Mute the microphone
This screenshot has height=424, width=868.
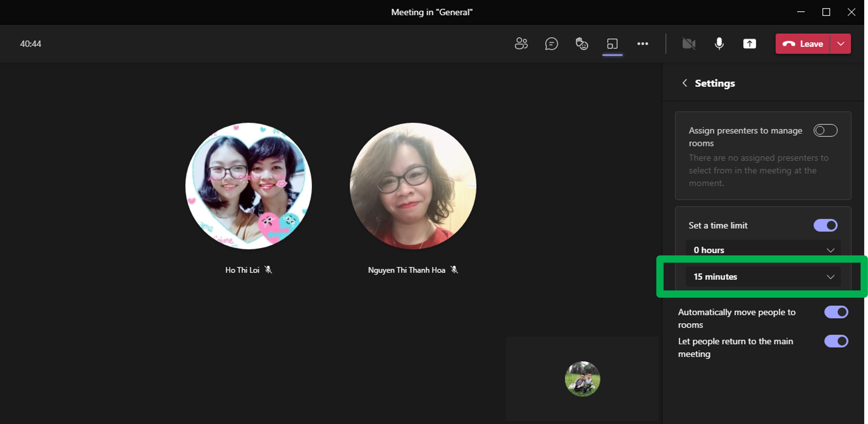click(719, 44)
